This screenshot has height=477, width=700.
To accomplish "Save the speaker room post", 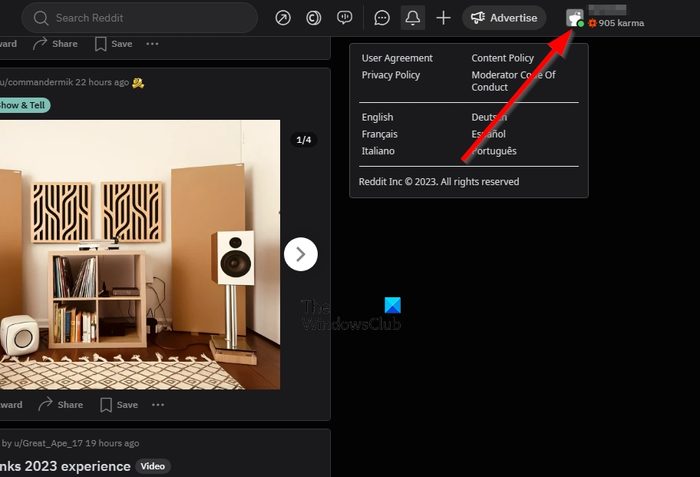I will (x=119, y=405).
